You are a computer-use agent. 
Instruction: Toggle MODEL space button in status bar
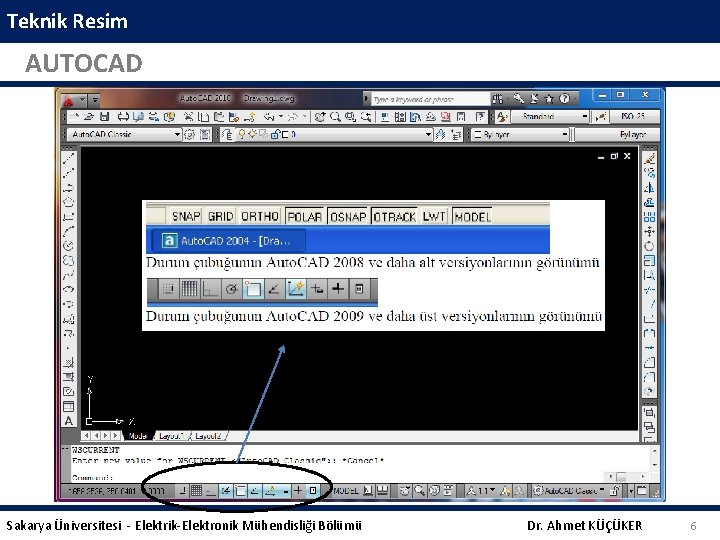pos(345,490)
